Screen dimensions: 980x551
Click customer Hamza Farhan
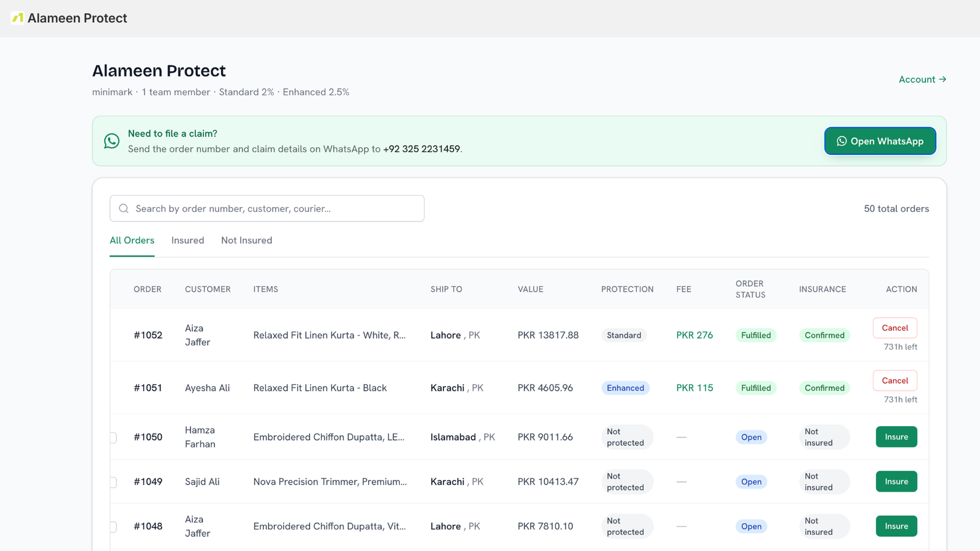pos(200,437)
